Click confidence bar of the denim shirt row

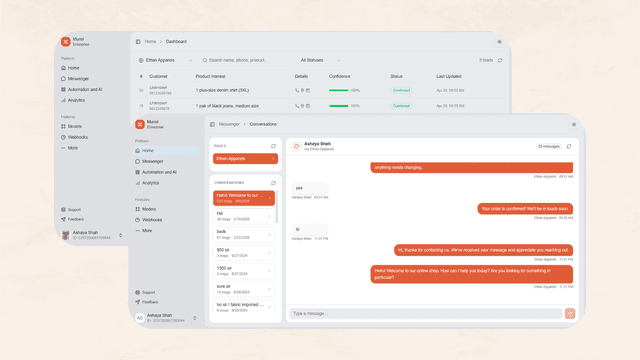pyautogui.click(x=338, y=90)
